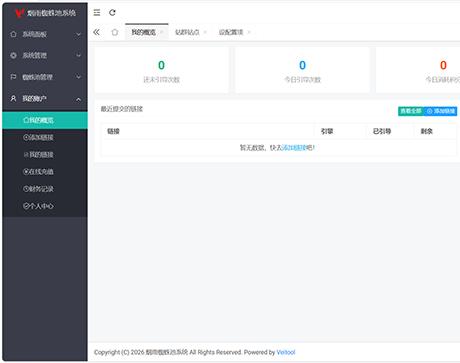Click the refresh icon in the top bar

click(112, 13)
